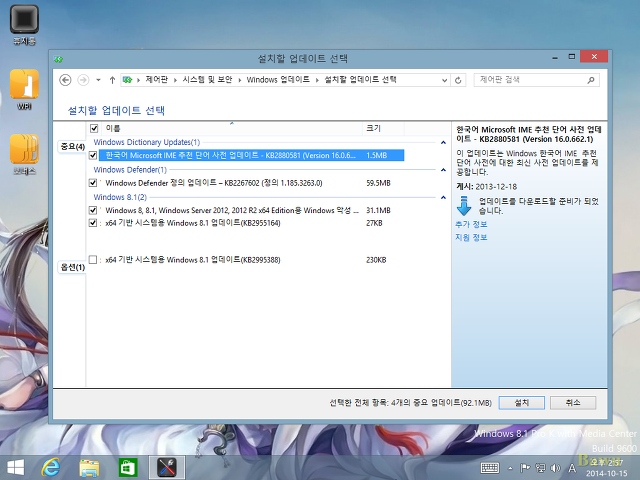Switch to the 옵션(1) tab

[x=72, y=267]
